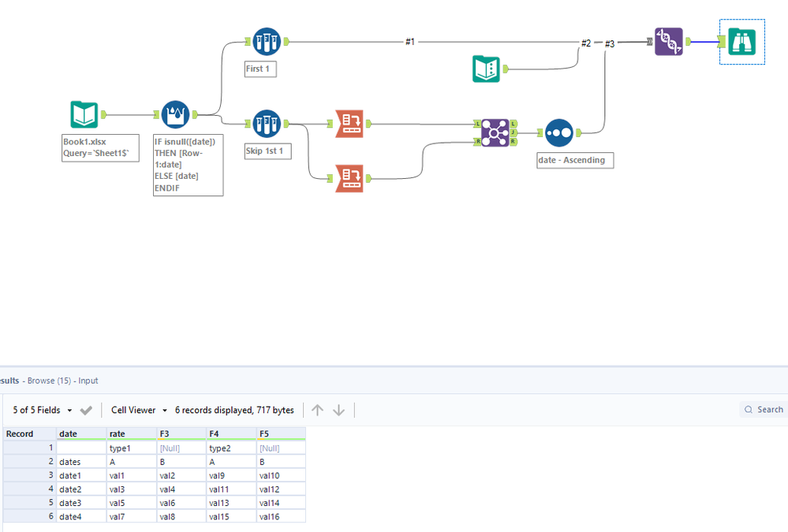Select the Dynamic Rename tool icon
The width and height of the screenshot is (788, 532).
tap(669, 41)
